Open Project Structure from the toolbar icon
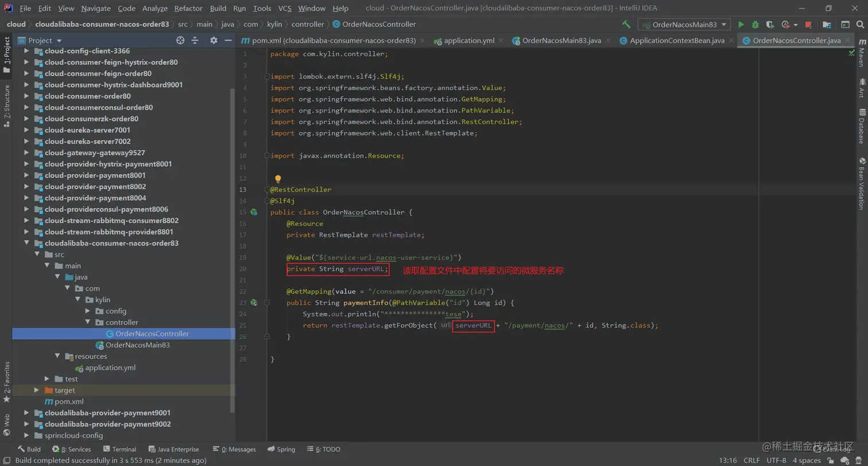Viewport: 868px width, 466px height. click(x=827, y=25)
